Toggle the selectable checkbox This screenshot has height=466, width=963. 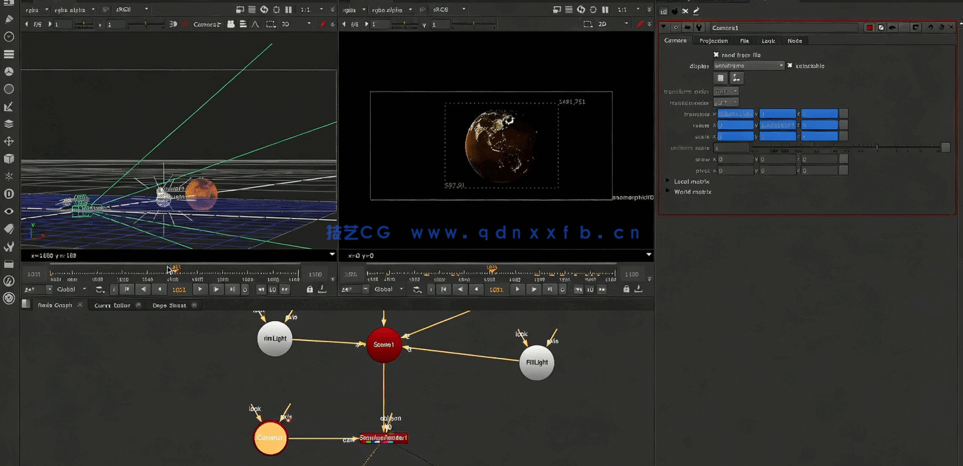(x=790, y=66)
